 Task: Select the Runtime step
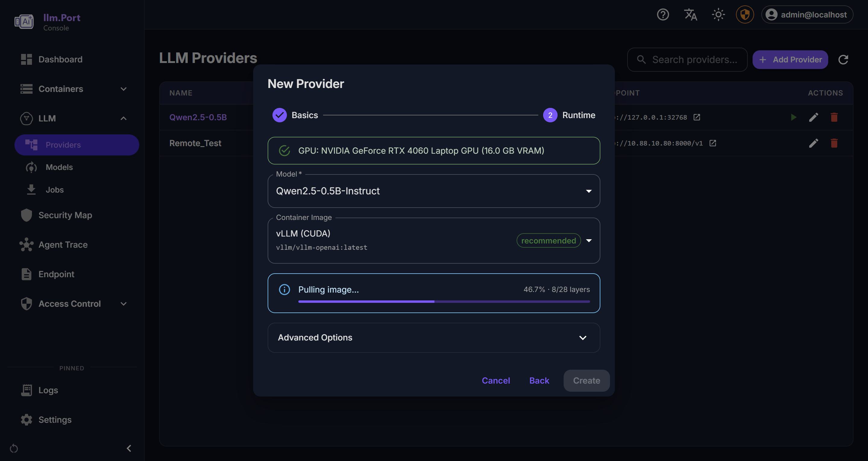point(569,115)
